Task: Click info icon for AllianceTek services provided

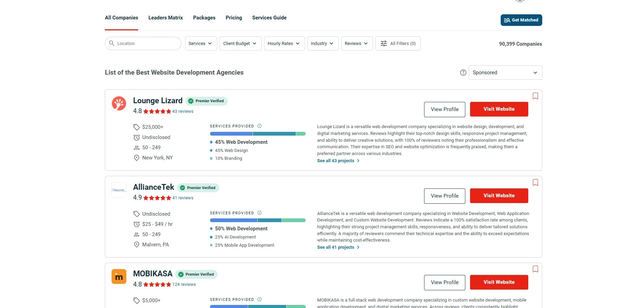Action: 259,213
